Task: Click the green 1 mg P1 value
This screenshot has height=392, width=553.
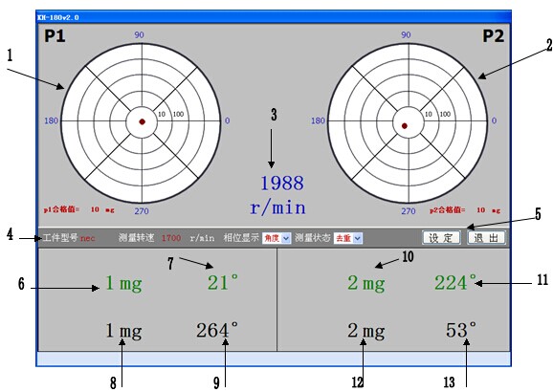Action: click(x=123, y=283)
